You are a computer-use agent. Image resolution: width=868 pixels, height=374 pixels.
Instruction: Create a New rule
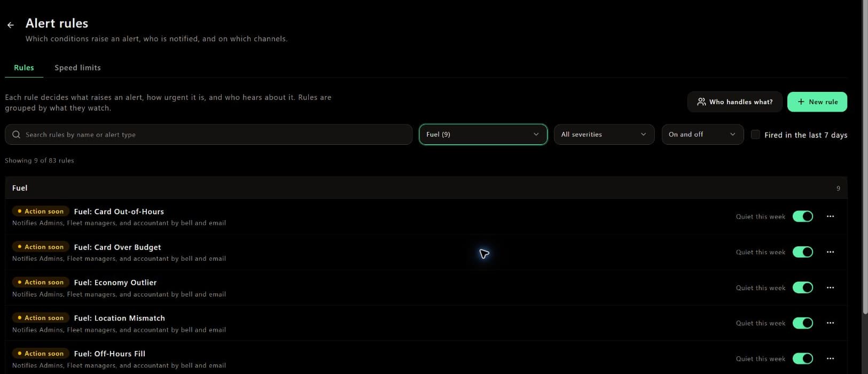(x=817, y=102)
